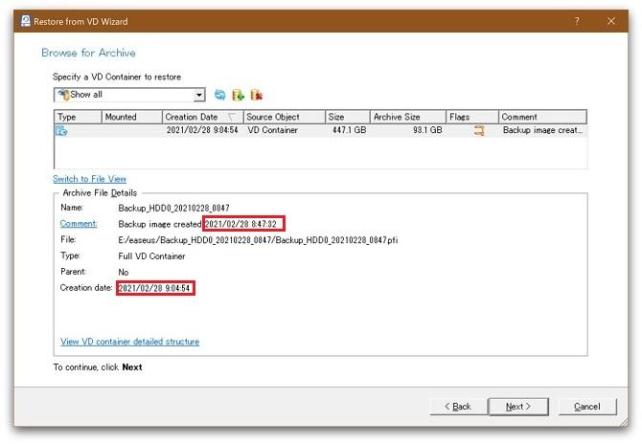Sort by the Size column header
The width and height of the screenshot is (642, 444).
348,117
